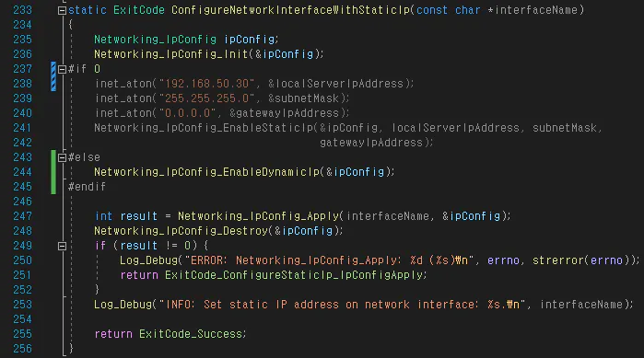Click the blue striped change marker beside line 237
This screenshot has height=358, width=644.
click(53, 76)
